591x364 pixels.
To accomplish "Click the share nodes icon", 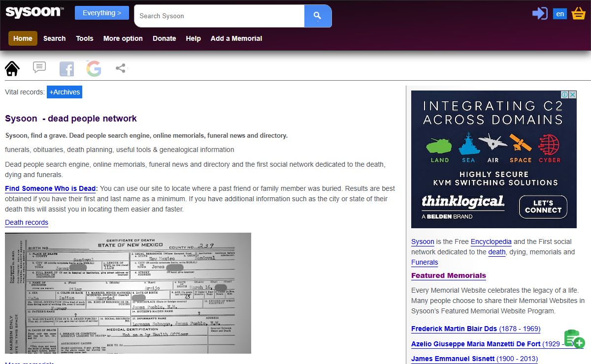I will tap(121, 68).
